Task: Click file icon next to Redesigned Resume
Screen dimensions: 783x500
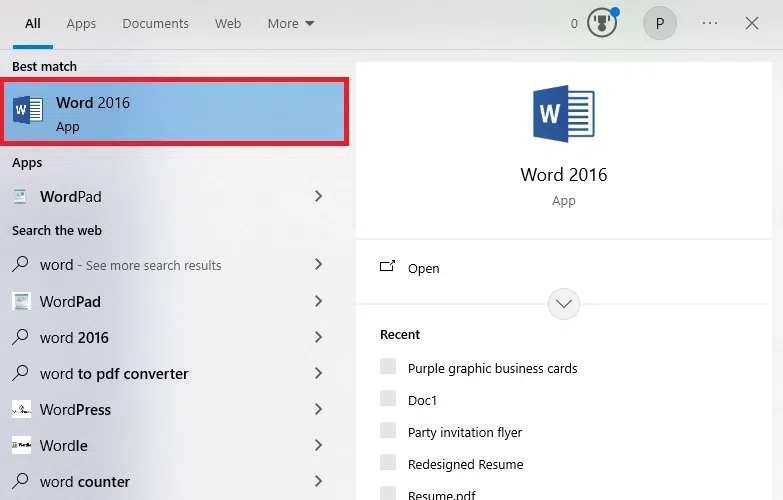Action: (388, 462)
